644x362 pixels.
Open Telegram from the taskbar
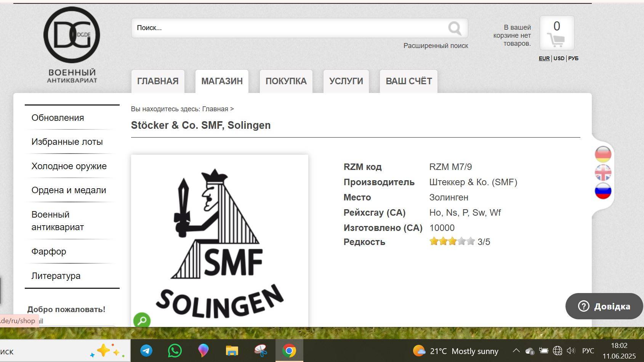pyautogui.click(x=146, y=351)
